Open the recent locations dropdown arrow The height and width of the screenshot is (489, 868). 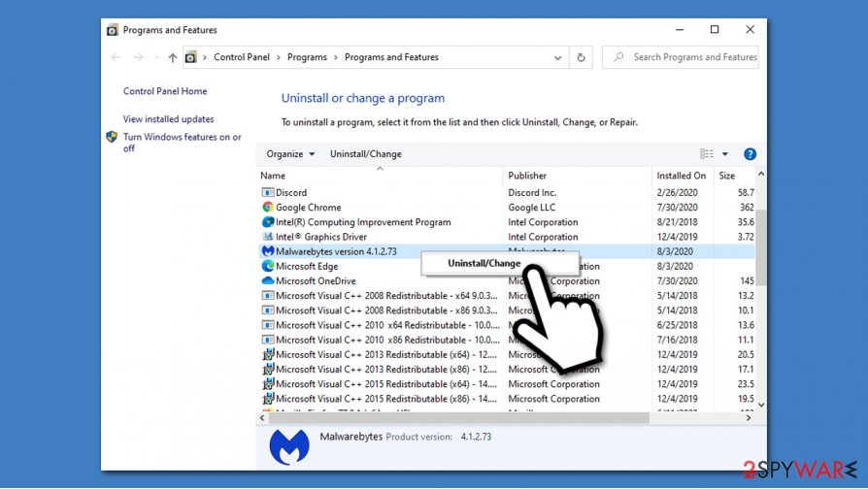156,57
